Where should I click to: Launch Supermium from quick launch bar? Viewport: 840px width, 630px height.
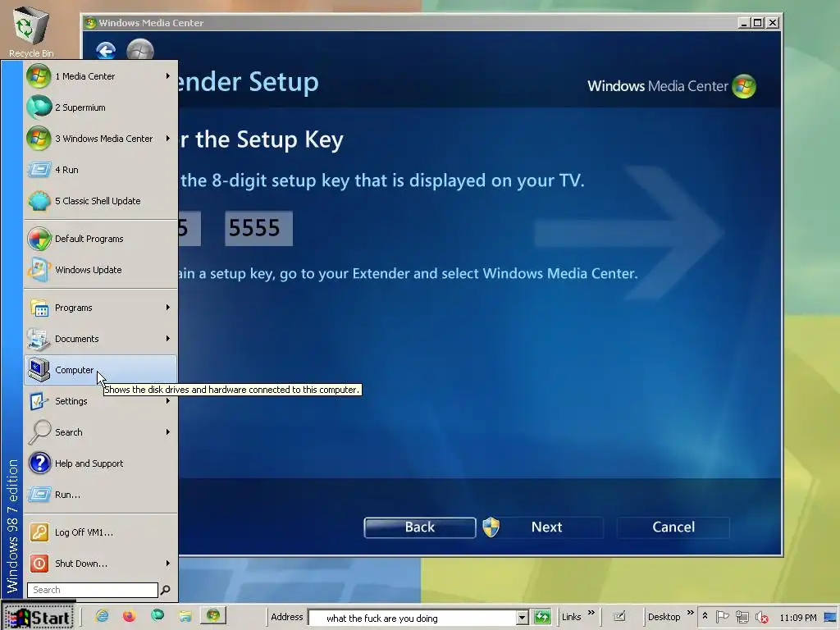157,615
